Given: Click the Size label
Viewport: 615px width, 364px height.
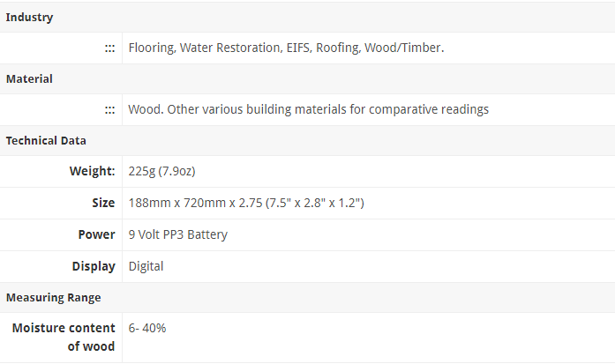Looking at the screenshot, I should coord(103,203).
